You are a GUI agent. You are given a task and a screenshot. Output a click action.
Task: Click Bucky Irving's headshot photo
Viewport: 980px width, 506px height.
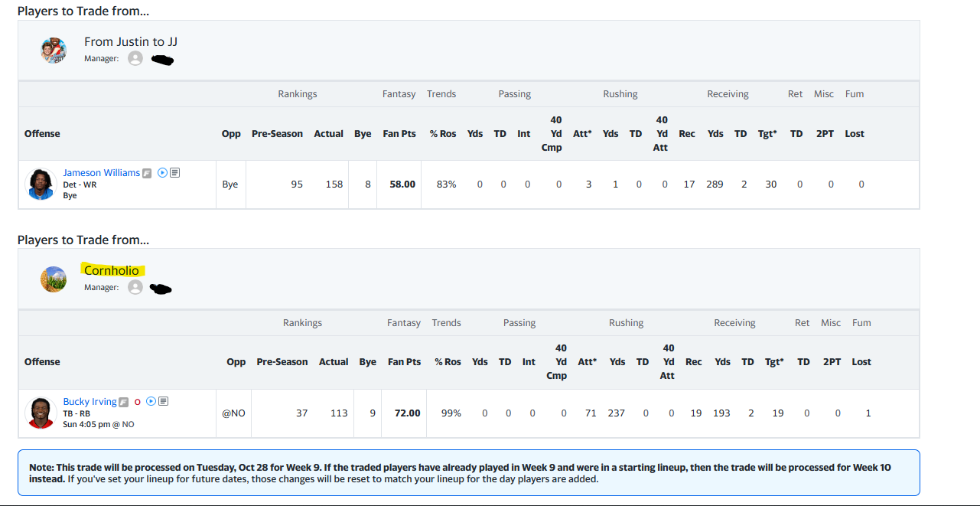(x=40, y=413)
